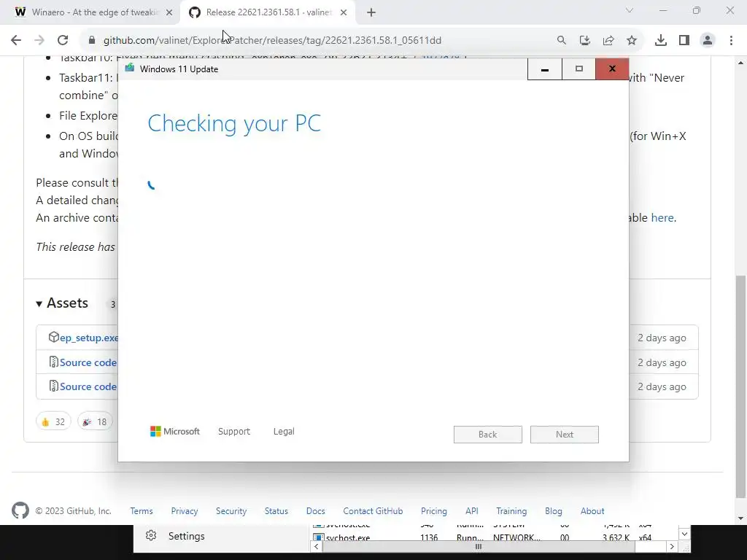
Task: Click task list scroll left arrow
Action: coord(317,547)
